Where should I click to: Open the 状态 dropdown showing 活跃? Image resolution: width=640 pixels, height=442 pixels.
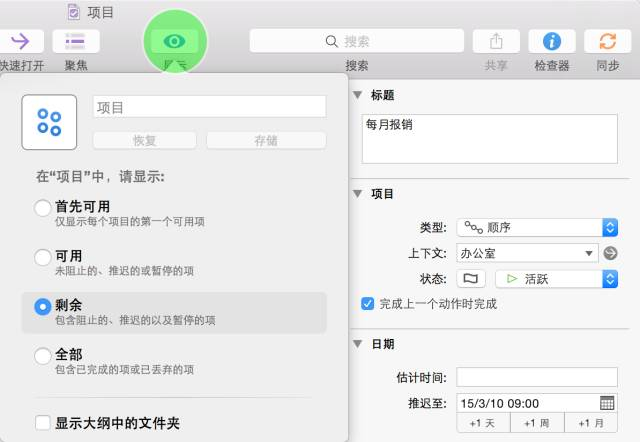tap(555, 279)
